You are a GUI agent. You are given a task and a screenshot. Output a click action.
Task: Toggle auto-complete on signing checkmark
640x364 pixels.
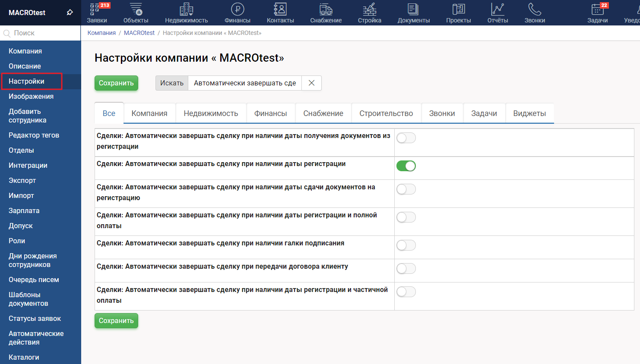406,245
